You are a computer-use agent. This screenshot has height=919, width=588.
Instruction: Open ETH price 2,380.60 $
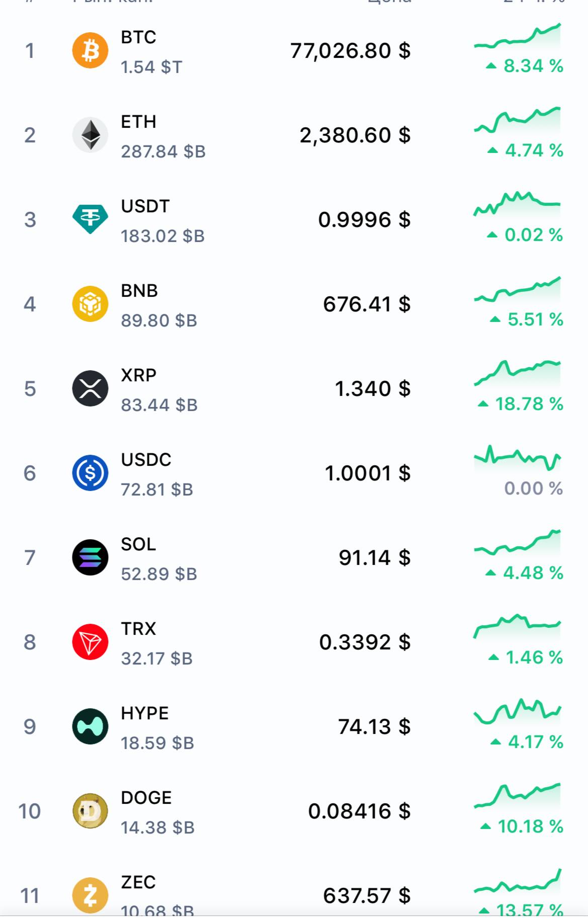tap(355, 135)
